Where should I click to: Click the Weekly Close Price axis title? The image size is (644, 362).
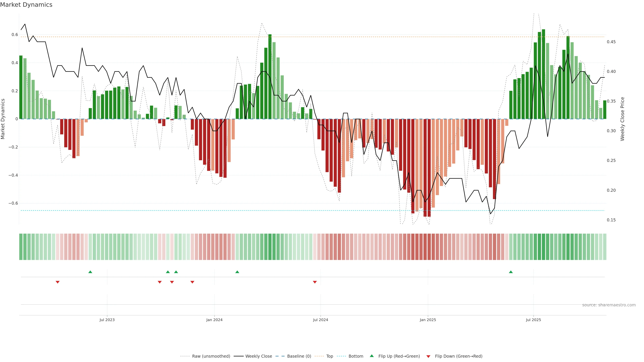[622, 119]
